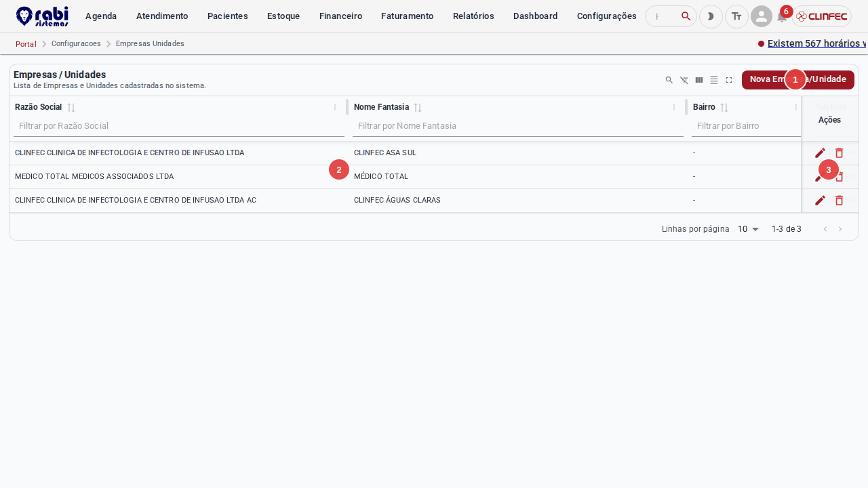Focus the Filtrar por Nome Fantasia field

[x=518, y=126]
